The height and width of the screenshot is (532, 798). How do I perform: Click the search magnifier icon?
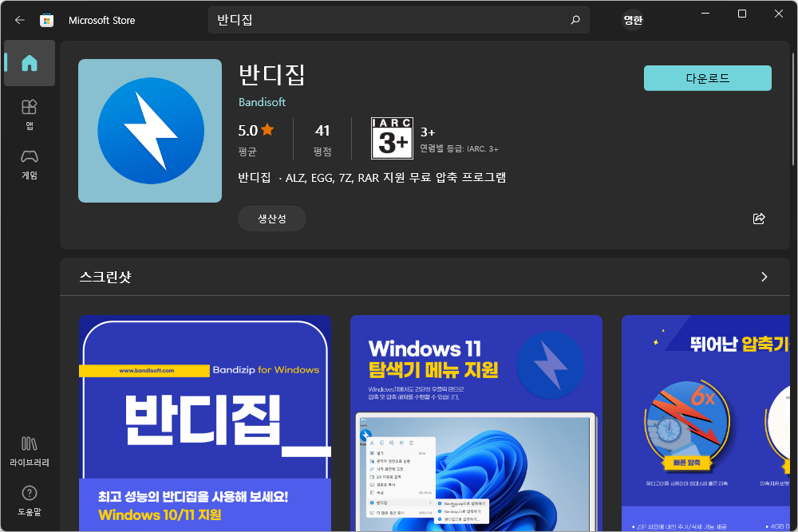coord(575,20)
